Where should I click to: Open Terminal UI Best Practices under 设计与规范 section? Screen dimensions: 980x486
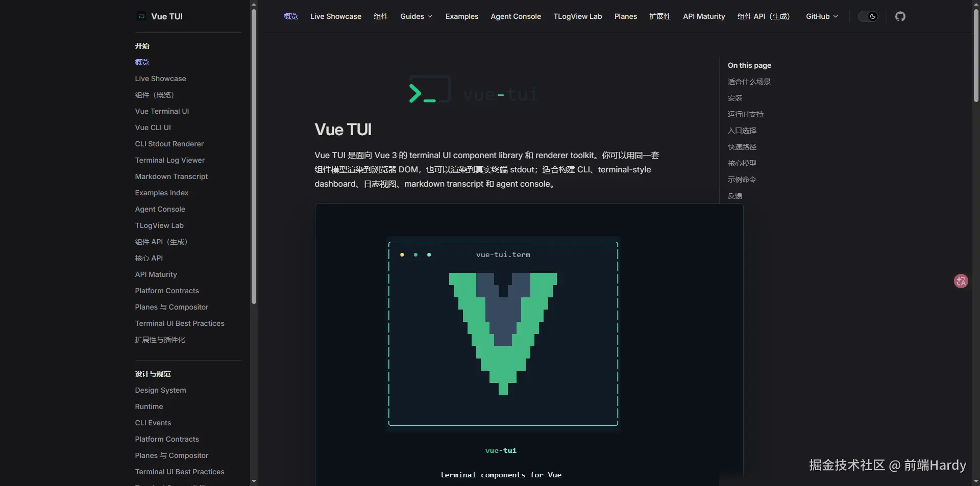[x=180, y=472]
